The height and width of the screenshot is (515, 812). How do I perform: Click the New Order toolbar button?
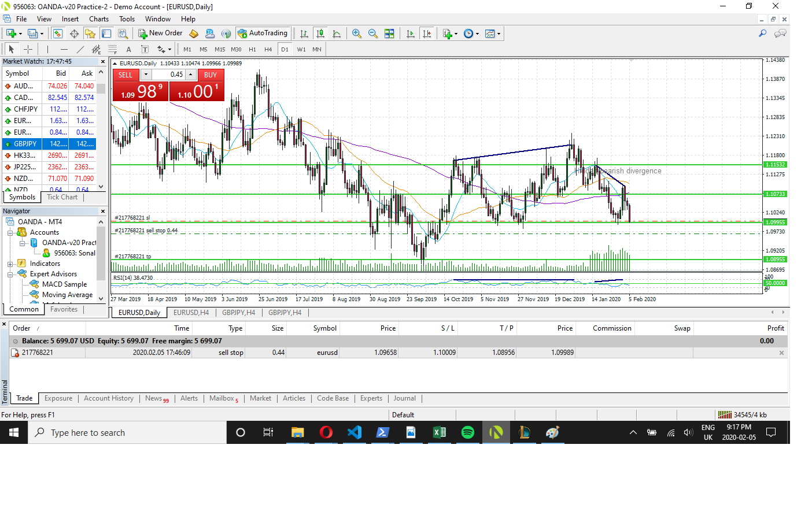click(x=160, y=34)
